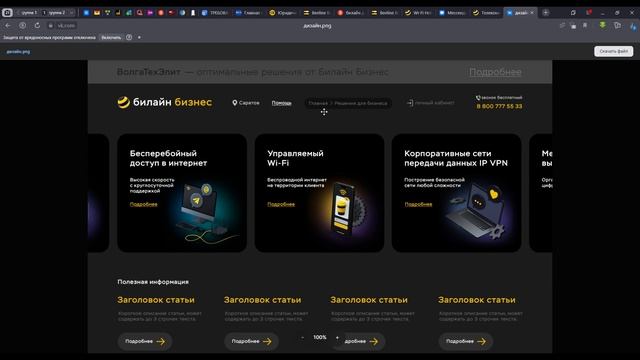
Task: Open the protection help question-mark icon
Action: [129, 37]
